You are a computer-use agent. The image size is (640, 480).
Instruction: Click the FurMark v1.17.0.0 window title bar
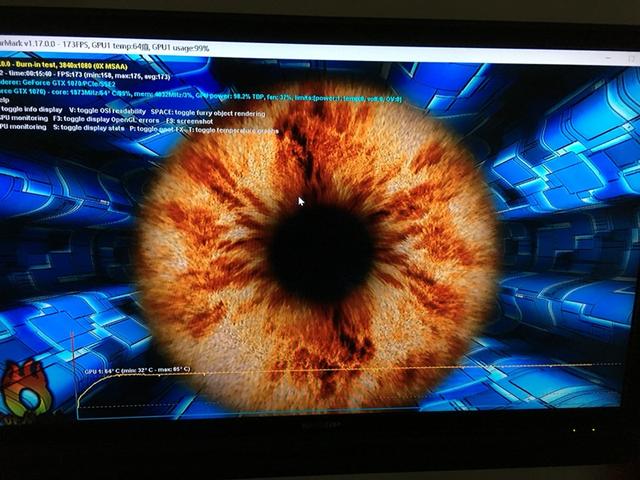pyautogui.click(x=320, y=51)
